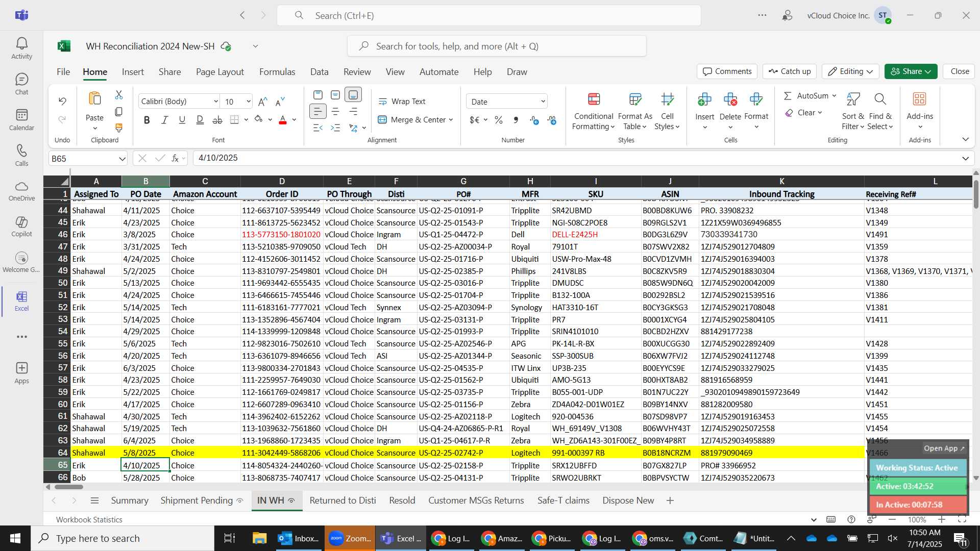The image size is (980, 551).
Task: Toggle center alignment
Action: click(335, 111)
